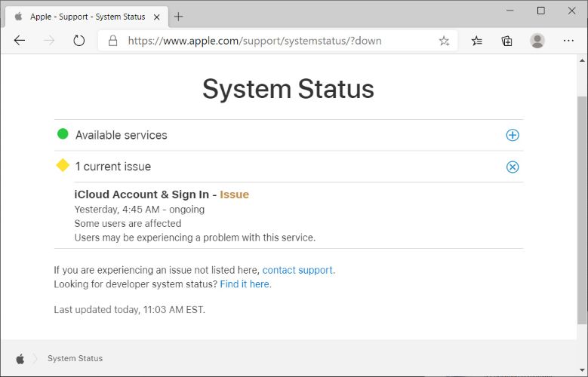
Task: Add page to favorites with star icon
Action: (444, 41)
